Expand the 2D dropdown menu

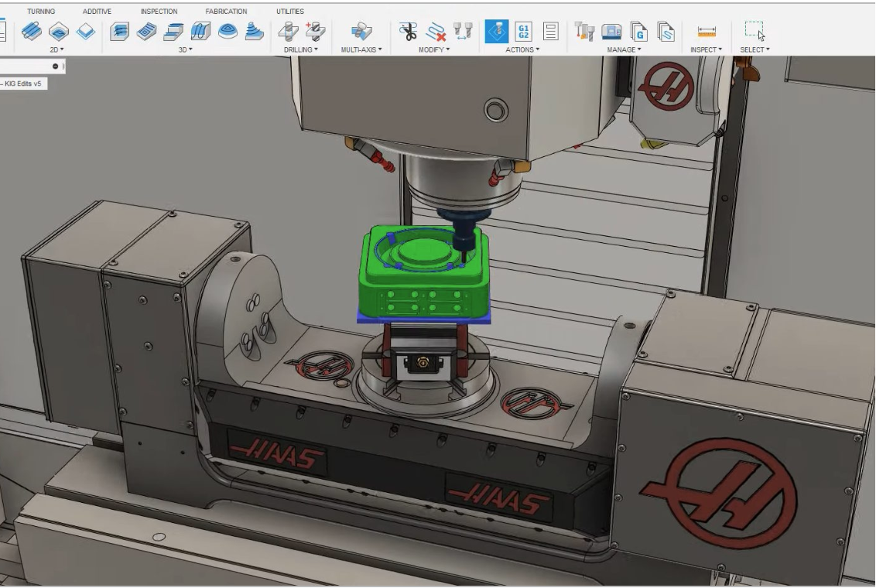tap(56, 50)
